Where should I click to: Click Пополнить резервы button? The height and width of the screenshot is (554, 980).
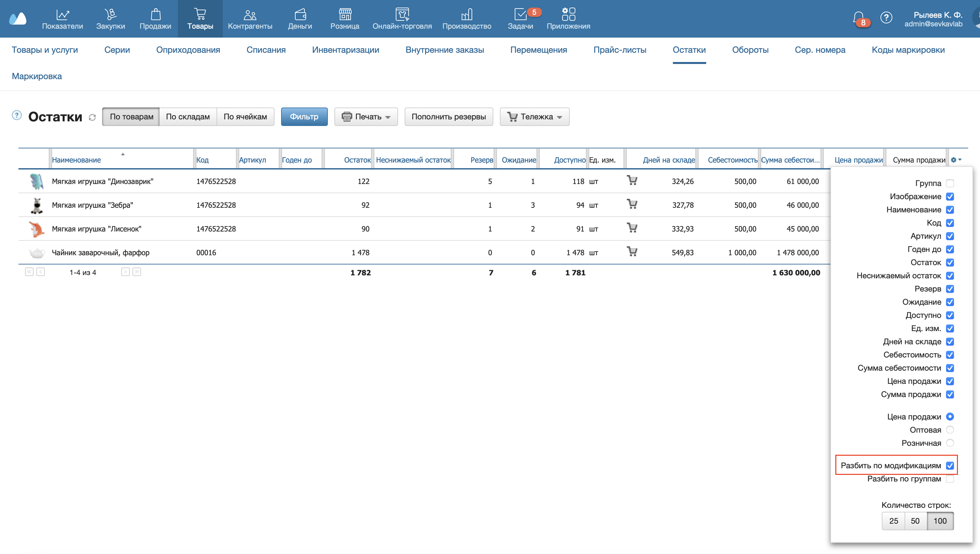pos(448,117)
